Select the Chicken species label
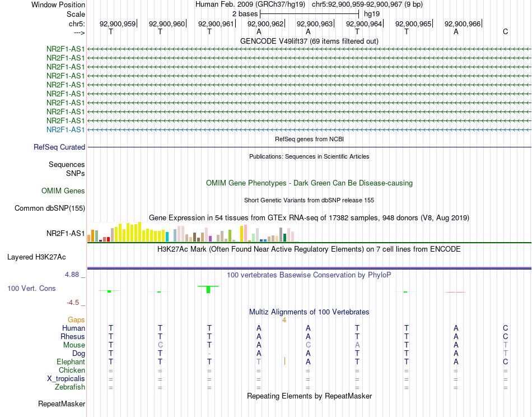This screenshot has height=417, width=532. pos(72,370)
